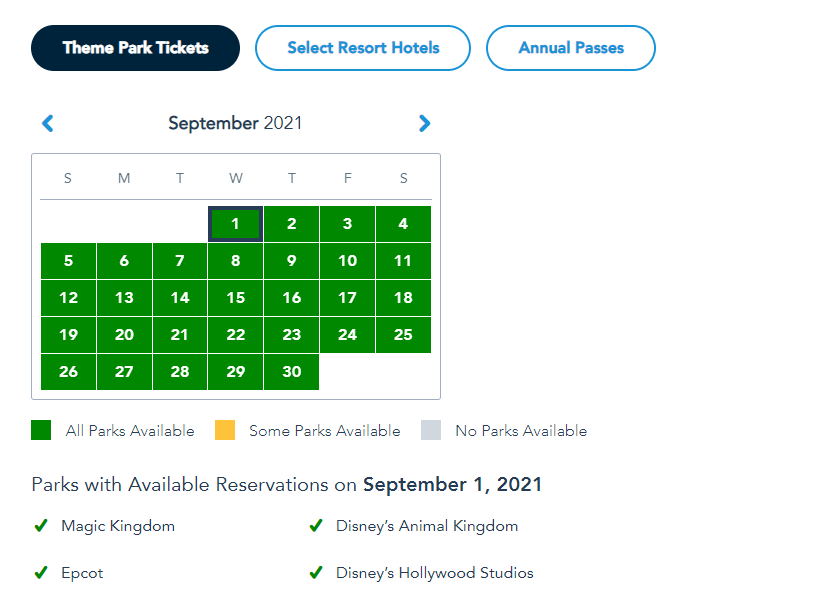The width and height of the screenshot is (830, 613).
Task: Click the yellow Some Parks Available swatch
Action: [x=225, y=431]
